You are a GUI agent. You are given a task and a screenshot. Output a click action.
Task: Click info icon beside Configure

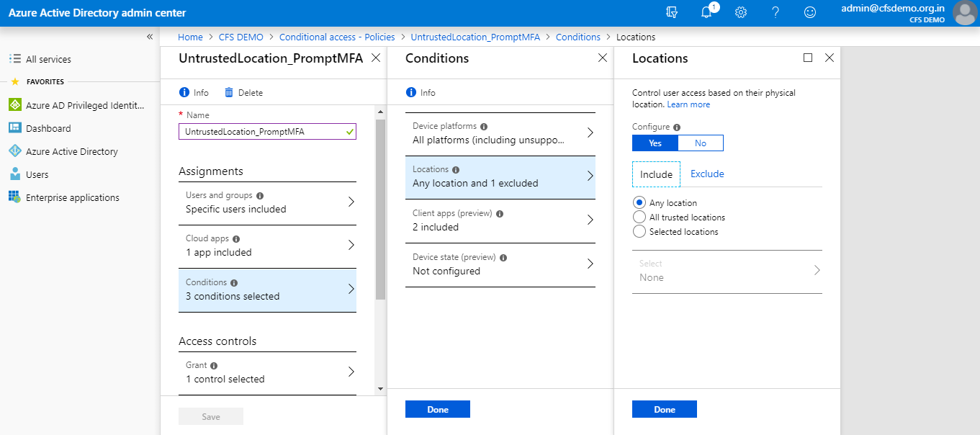tap(677, 127)
